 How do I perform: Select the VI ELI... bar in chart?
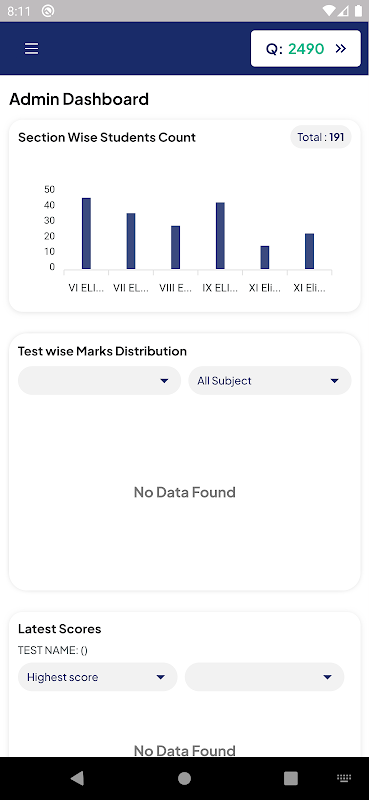pyautogui.click(x=86, y=233)
